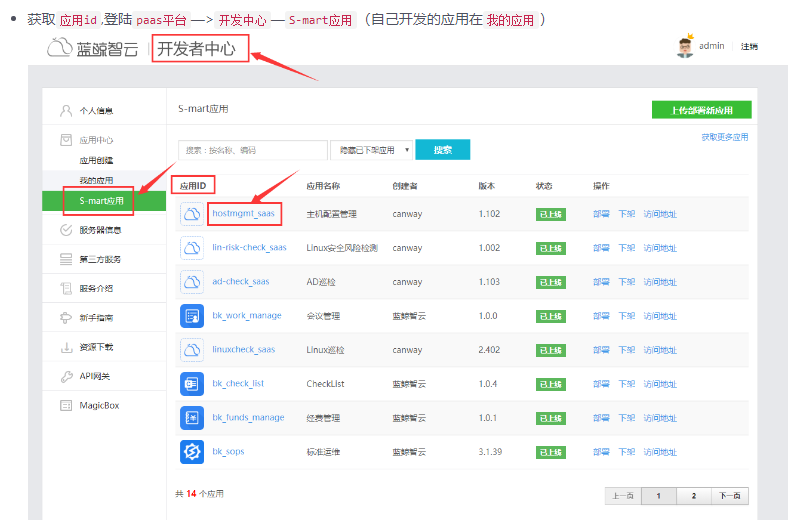The width and height of the screenshot is (790, 530).
Task: Click the green 上传部署新应用 button
Action: [x=701, y=110]
